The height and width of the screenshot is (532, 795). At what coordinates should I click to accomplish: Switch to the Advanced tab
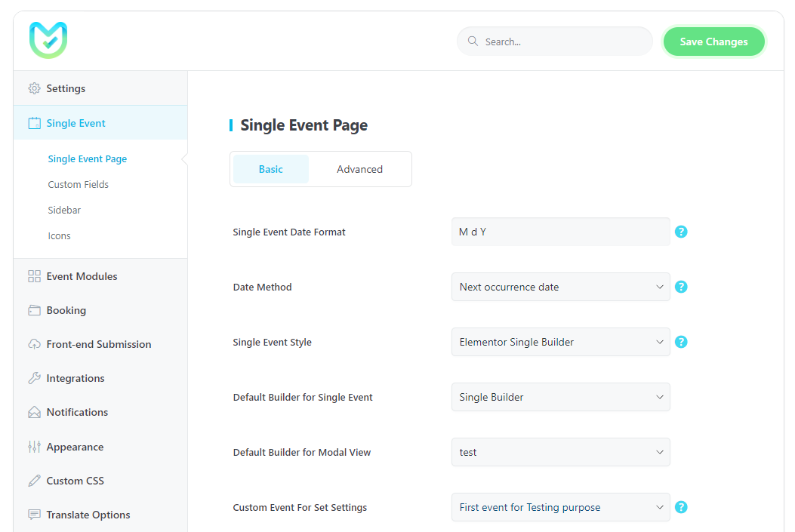click(x=359, y=169)
